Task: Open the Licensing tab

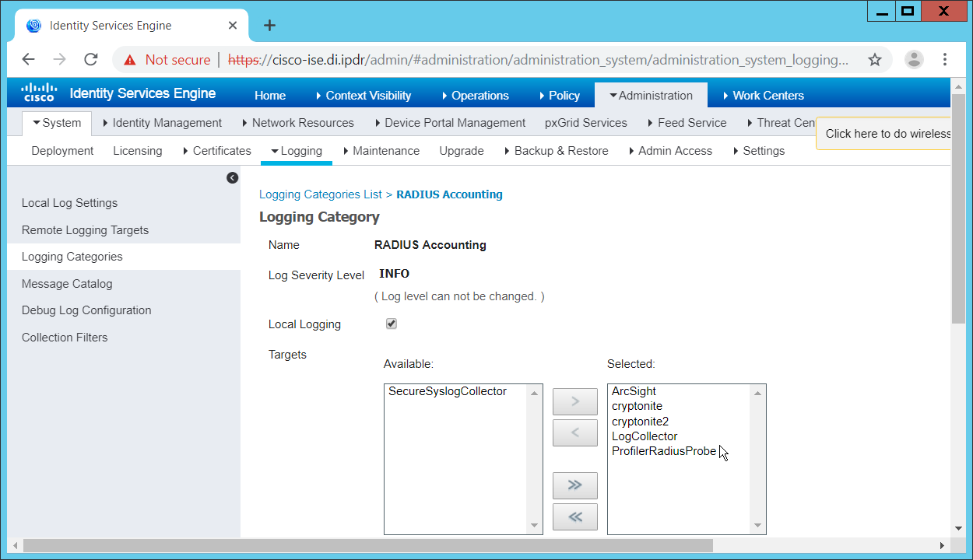Action: (x=138, y=151)
